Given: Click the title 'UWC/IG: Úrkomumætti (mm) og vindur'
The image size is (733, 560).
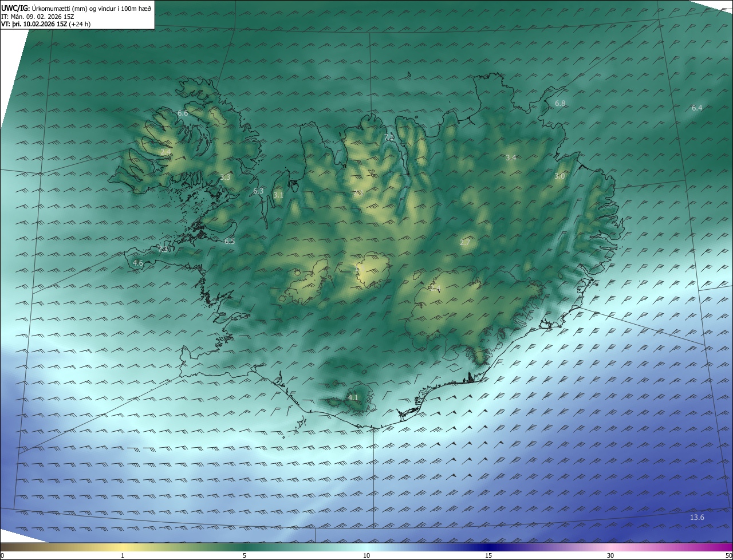Looking at the screenshot, I should click(x=76, y=8).
